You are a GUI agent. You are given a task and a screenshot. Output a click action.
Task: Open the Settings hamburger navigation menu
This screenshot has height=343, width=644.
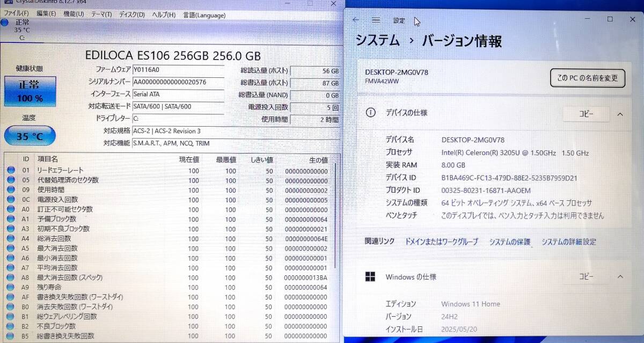pos(376,20)
